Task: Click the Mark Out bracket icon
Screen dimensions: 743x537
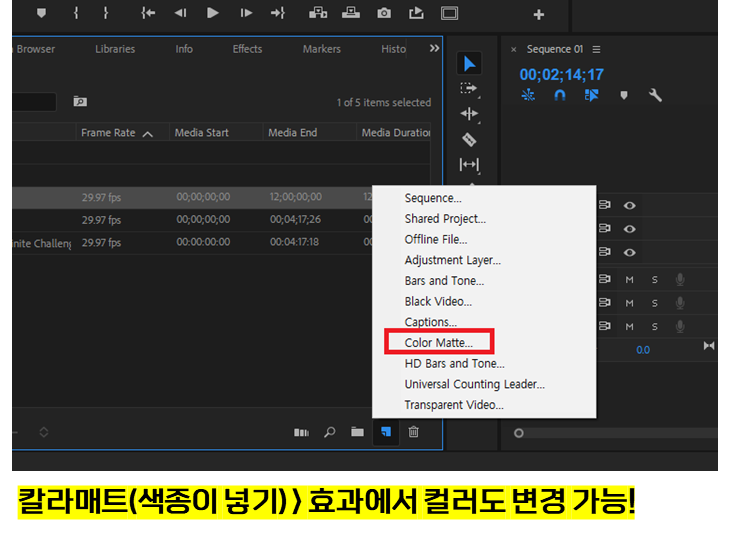Action: pos(106,13)
